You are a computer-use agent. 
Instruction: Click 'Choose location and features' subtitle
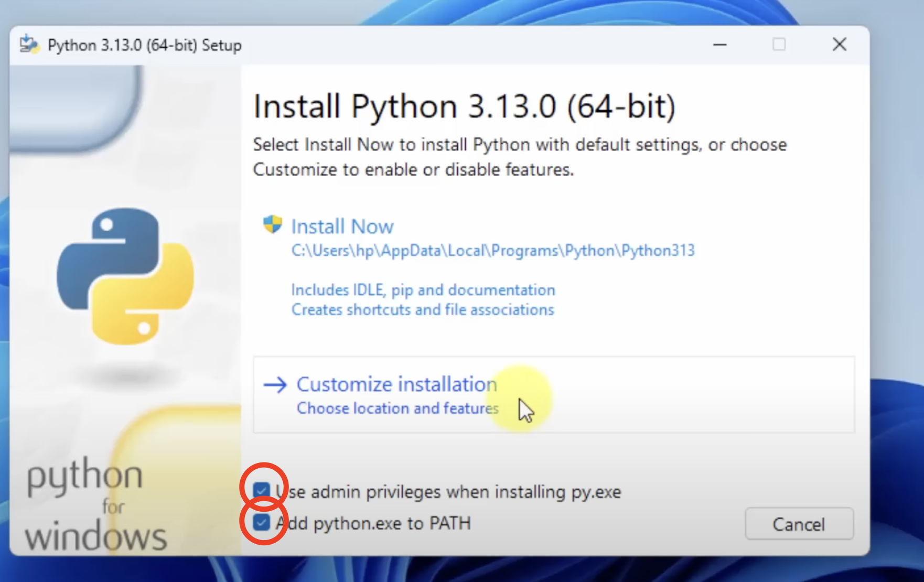(x=398, y=408)
